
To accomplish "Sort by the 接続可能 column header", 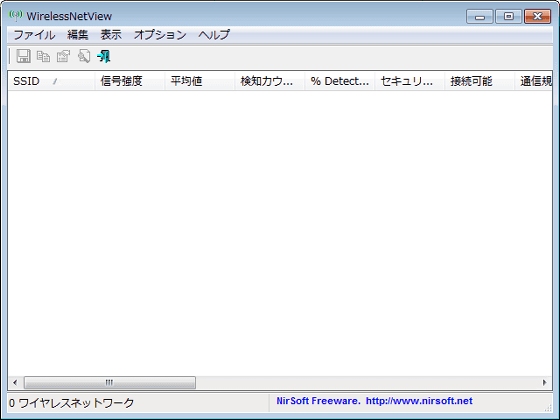I will pos(480,81).
